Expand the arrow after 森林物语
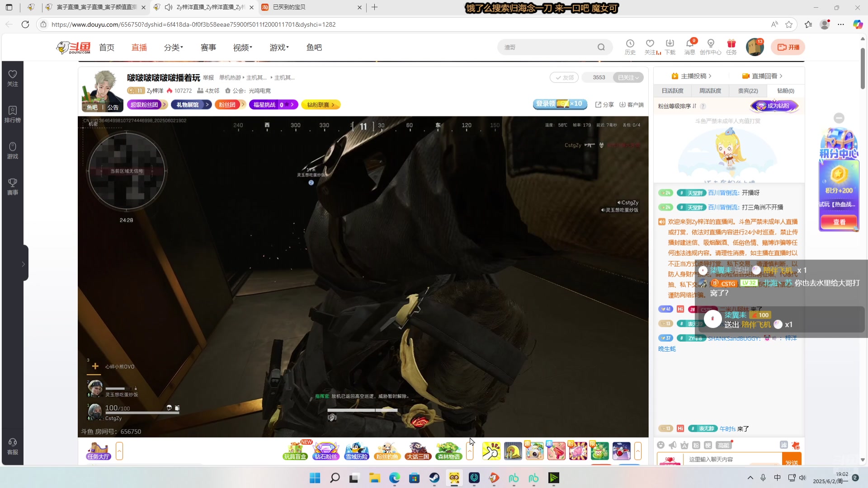Viewport: 868px width, 488px height. (470, 451)
